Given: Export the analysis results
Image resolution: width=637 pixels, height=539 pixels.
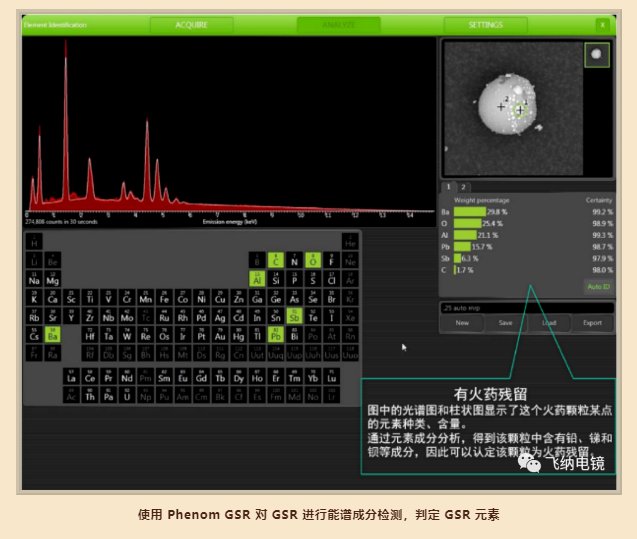Looking at the screenshot, I should [593, 323].
